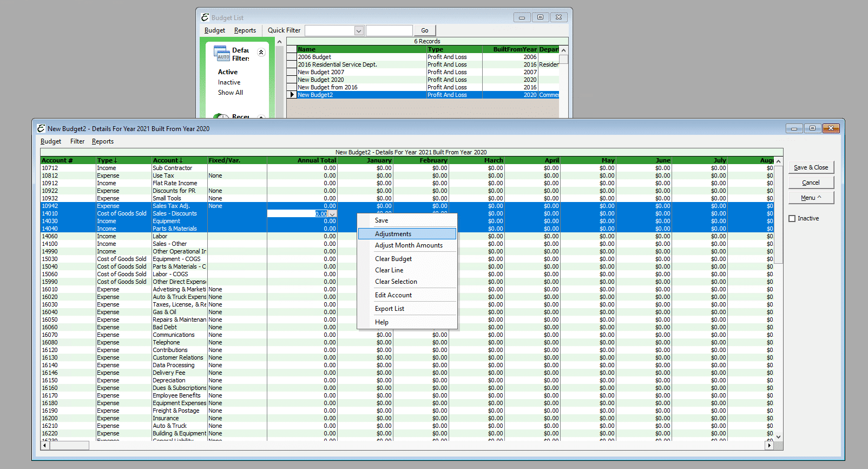Click the Quick Filter text input box
868x469 pixels.
click(x=389, y=31)
